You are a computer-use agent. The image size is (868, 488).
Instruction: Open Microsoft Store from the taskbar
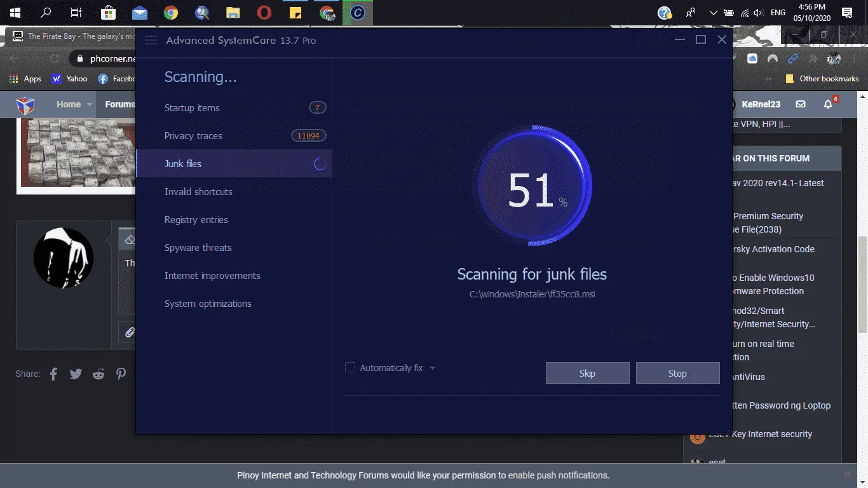pyautogui.click(x=108, y=13)
